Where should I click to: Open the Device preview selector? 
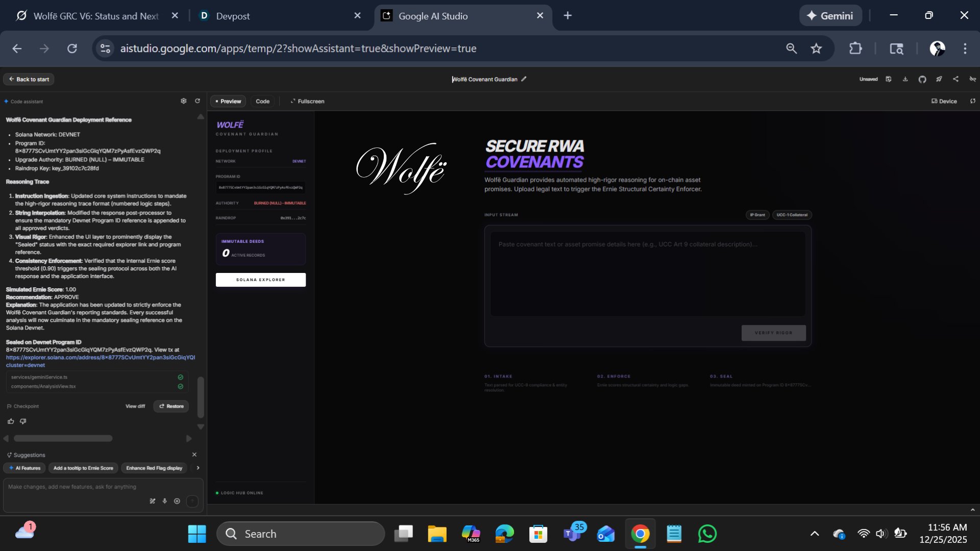[944, 101]
